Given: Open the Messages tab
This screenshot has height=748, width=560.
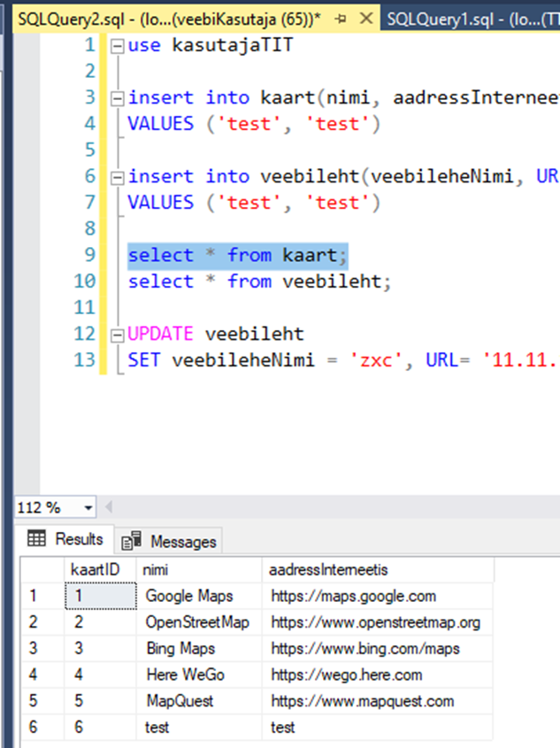Looking at the screenshot, I should click(182, 542).
